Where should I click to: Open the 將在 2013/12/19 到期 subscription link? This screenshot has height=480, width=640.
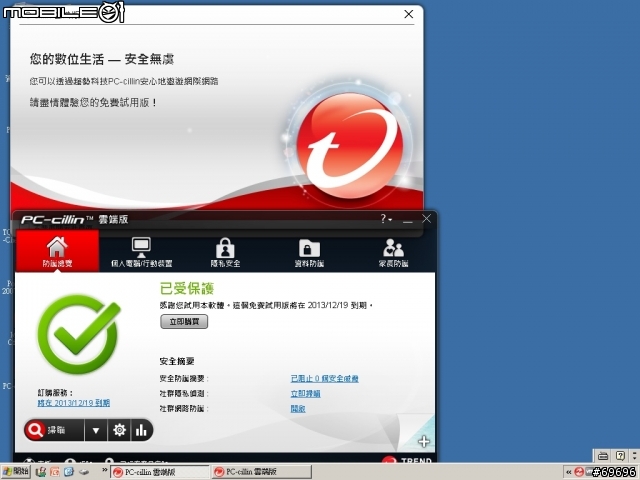[x=73, y=403]
